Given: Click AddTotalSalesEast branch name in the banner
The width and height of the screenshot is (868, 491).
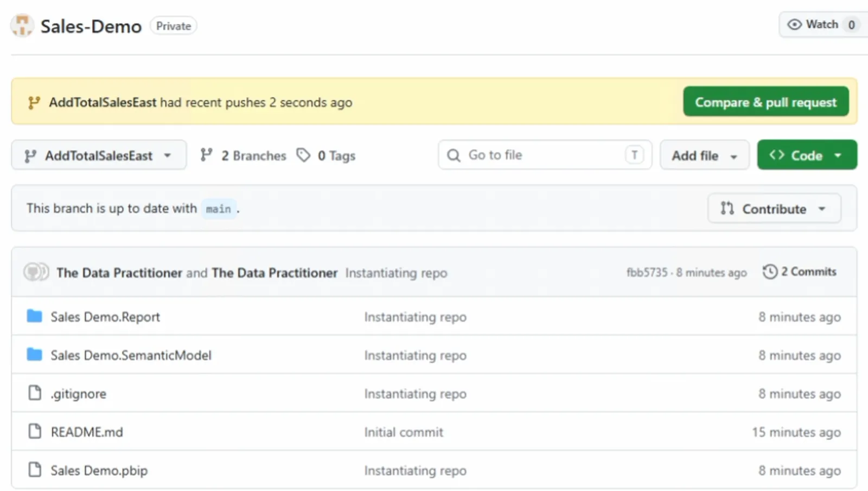Looking at the screenshot, I should (103, 103).
